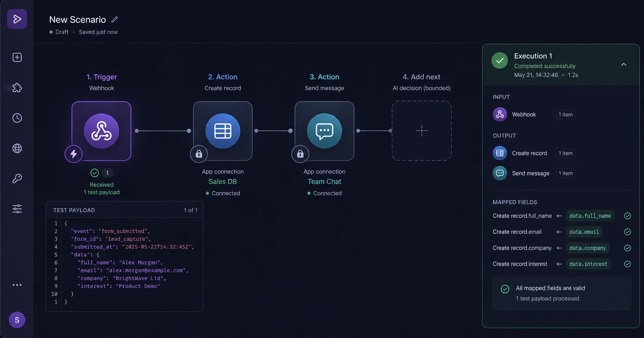Click the lock badge on Send message node
Screen dimensions: 644x338
[x=300, y=155]
